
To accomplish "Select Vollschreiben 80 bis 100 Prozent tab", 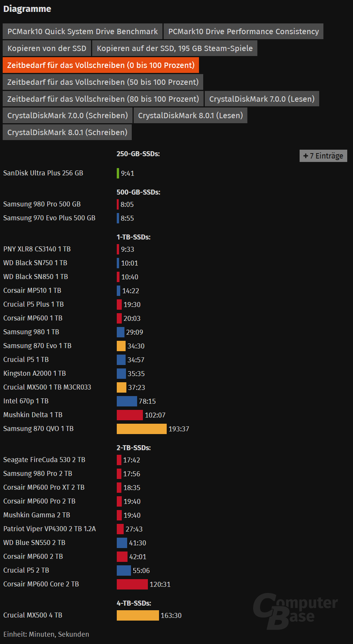I will [103, 99].
